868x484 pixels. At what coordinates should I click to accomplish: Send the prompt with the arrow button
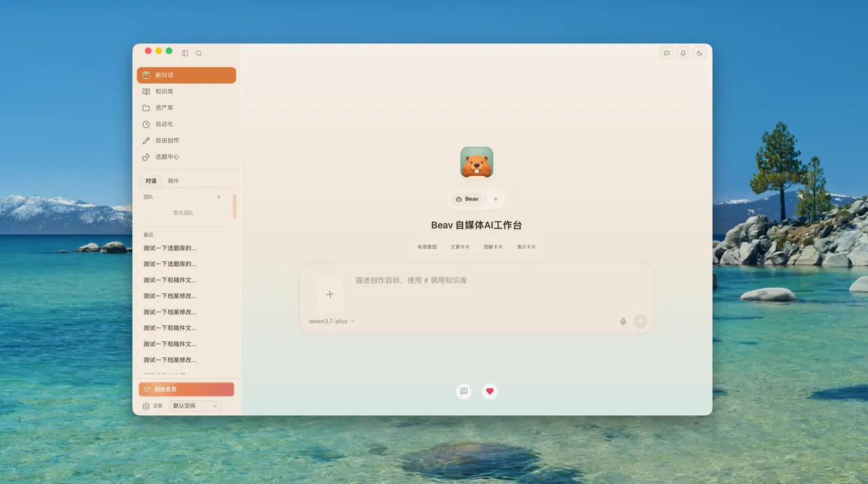pos(641,322)
